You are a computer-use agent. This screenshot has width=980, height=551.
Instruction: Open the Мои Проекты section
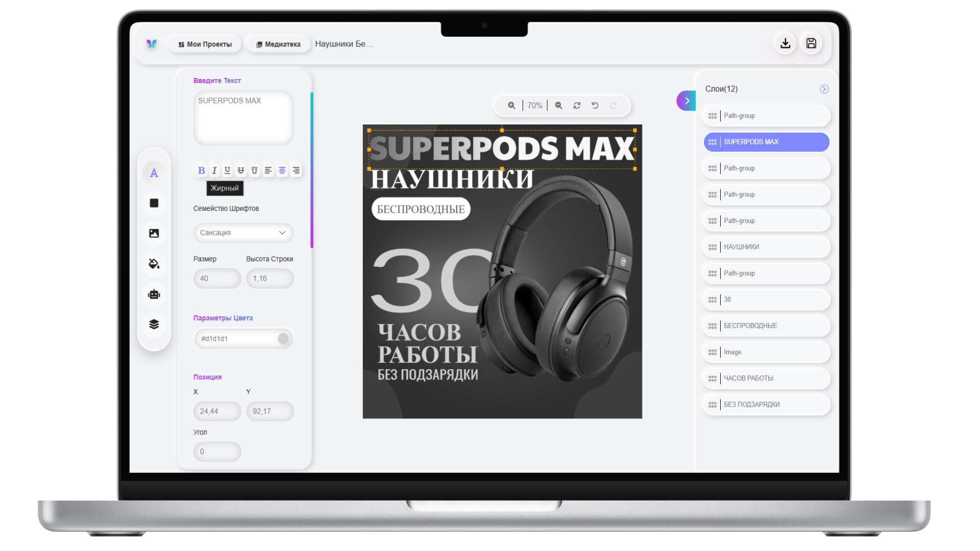pos(204,44)
